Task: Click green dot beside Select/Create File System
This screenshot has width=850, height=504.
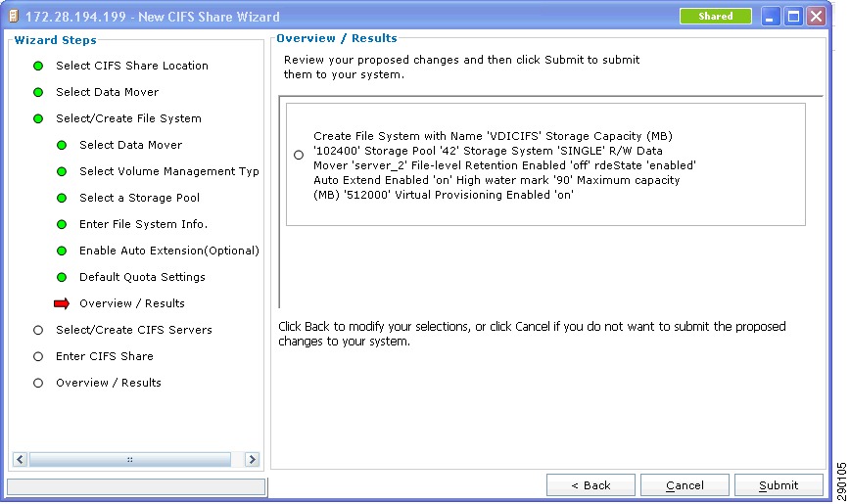Action: (x=38, y=118)
